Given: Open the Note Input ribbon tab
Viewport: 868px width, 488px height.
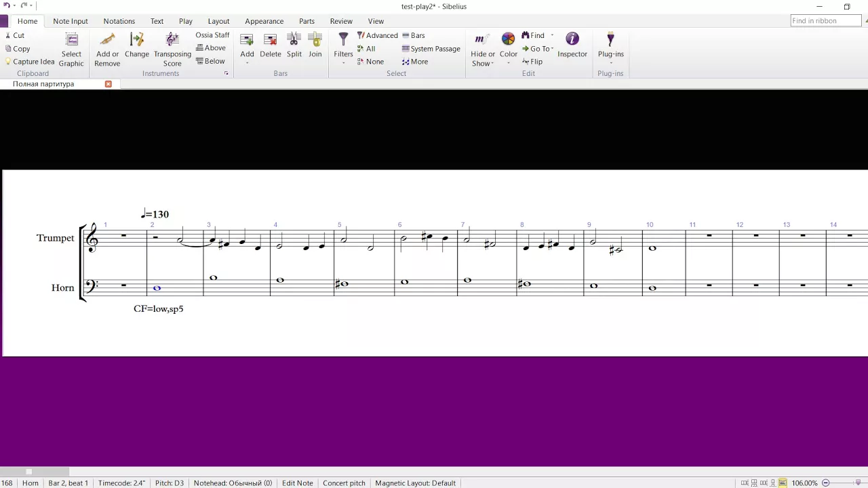Looking at the screenshot, I should click(x=71, y=21).
